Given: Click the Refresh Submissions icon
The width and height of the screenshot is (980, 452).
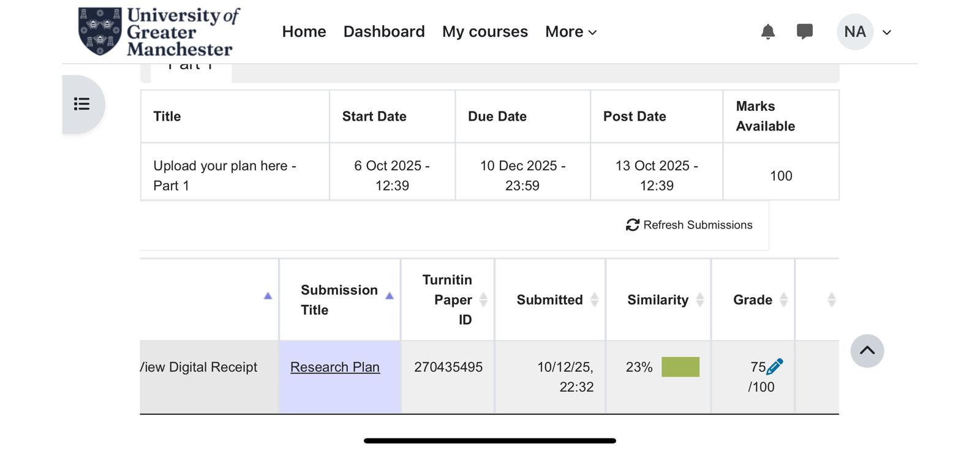Looking at the screenshot, I should click(632, 225).
